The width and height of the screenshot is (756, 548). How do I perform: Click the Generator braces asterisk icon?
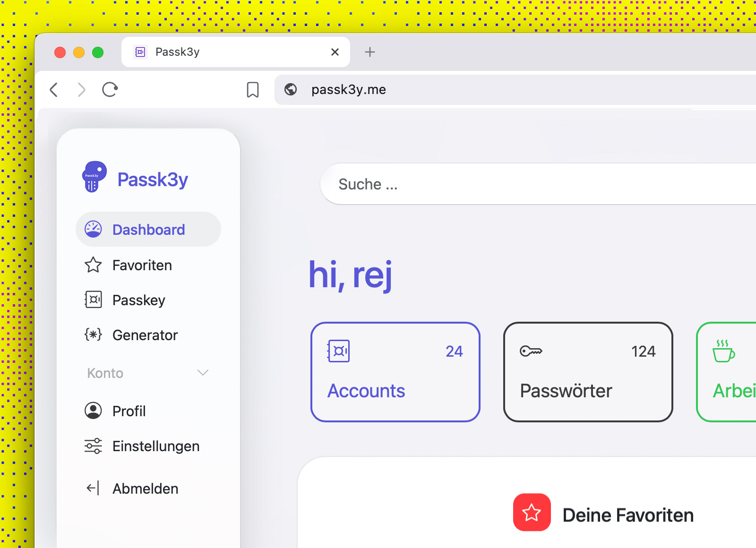[93, 334]
